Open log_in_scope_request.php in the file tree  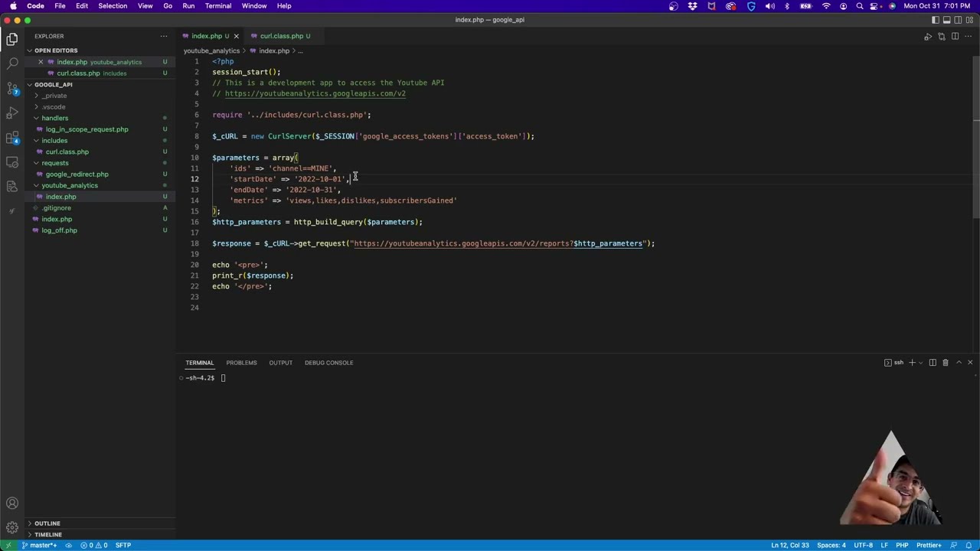(x=87, y=129)
